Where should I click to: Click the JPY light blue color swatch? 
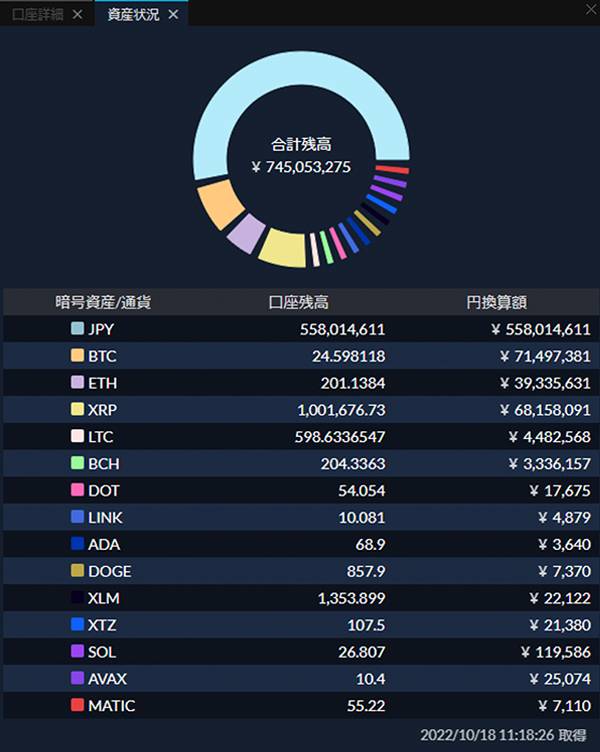click(77, 329)
